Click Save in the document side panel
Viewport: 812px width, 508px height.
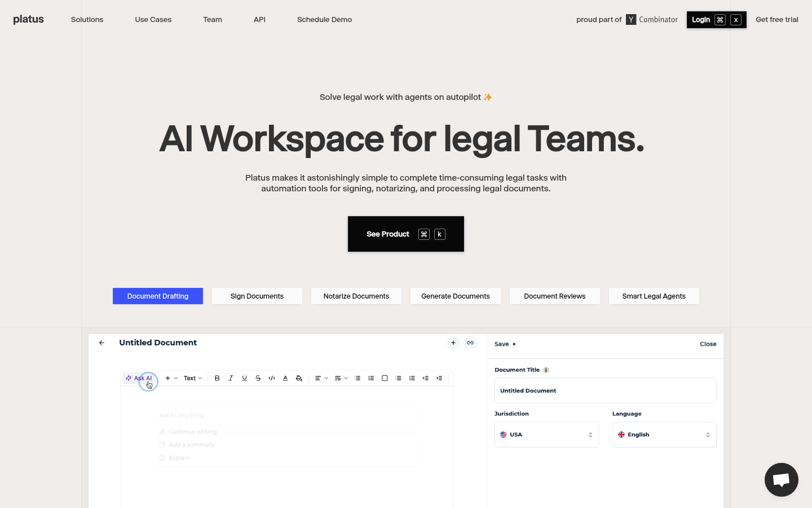pos(502,344)
